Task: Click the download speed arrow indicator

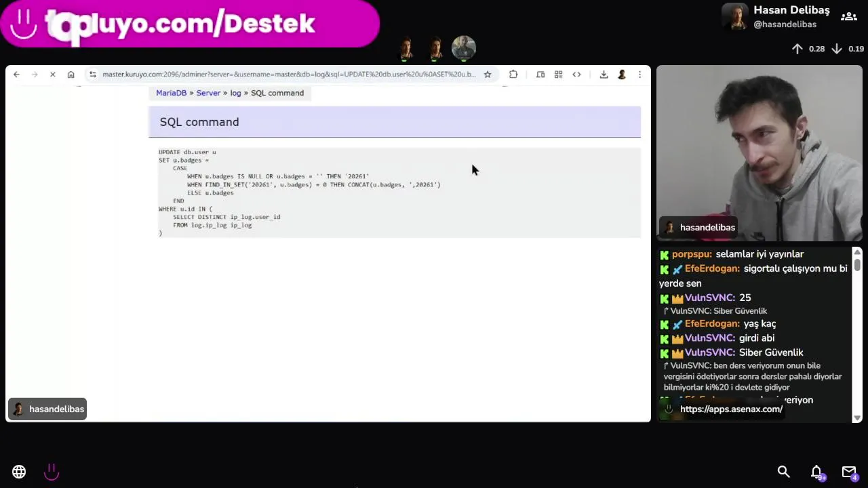Action: 837,49
